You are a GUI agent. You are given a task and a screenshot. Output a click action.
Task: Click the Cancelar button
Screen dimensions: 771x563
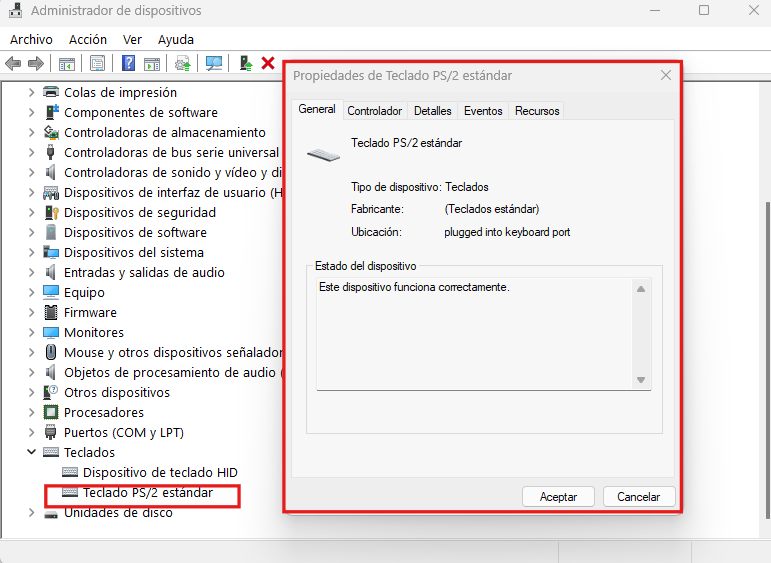click(x=639, y=497)
